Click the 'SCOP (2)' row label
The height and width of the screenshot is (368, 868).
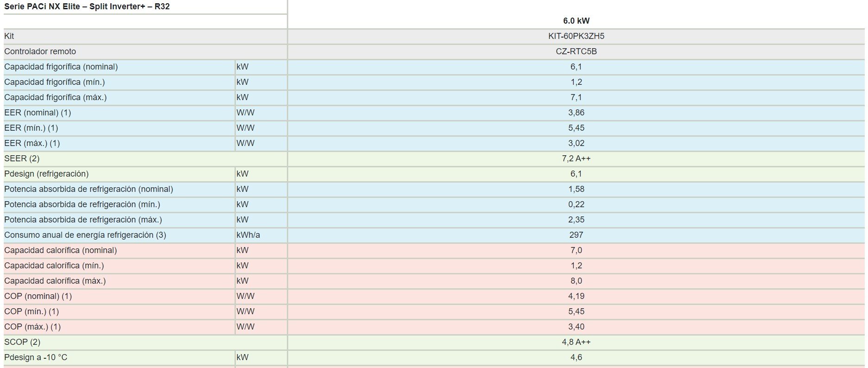click(x=22, y=342)
